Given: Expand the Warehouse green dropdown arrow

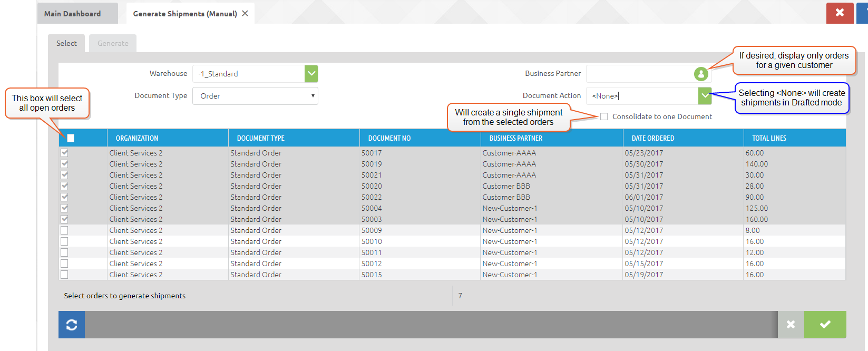Looking at the screenshot, I should [311, 74].
